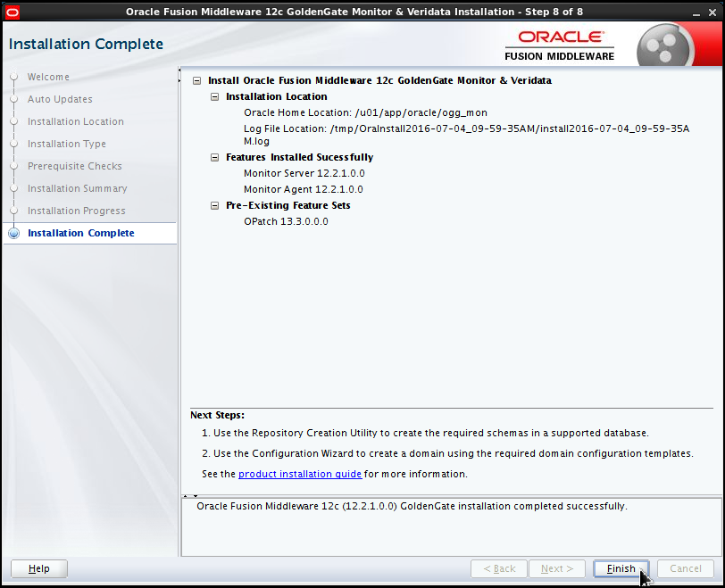Select the Prerequisite Checks step in sidebar

pos(74,166)
